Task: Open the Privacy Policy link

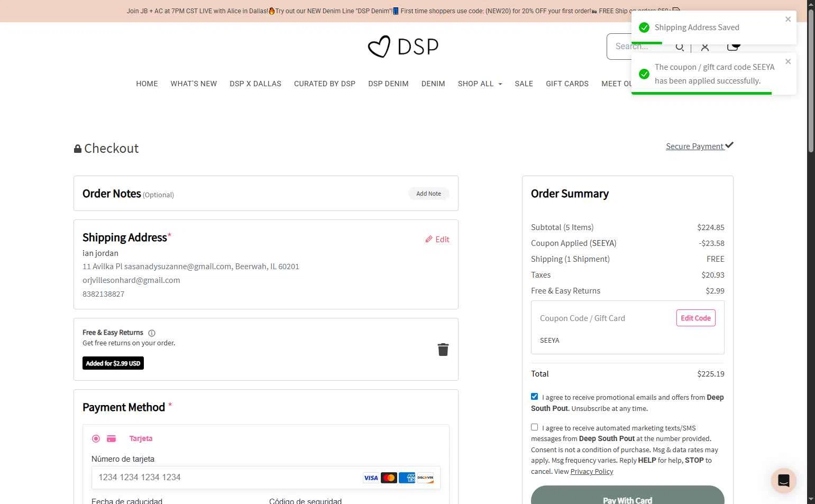Action: click(x=592, y=472)
